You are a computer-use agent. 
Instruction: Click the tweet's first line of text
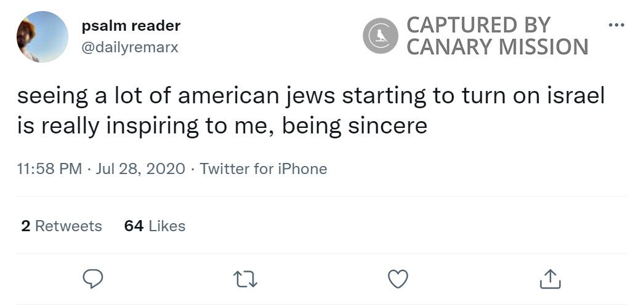click(x=311, y=97)
